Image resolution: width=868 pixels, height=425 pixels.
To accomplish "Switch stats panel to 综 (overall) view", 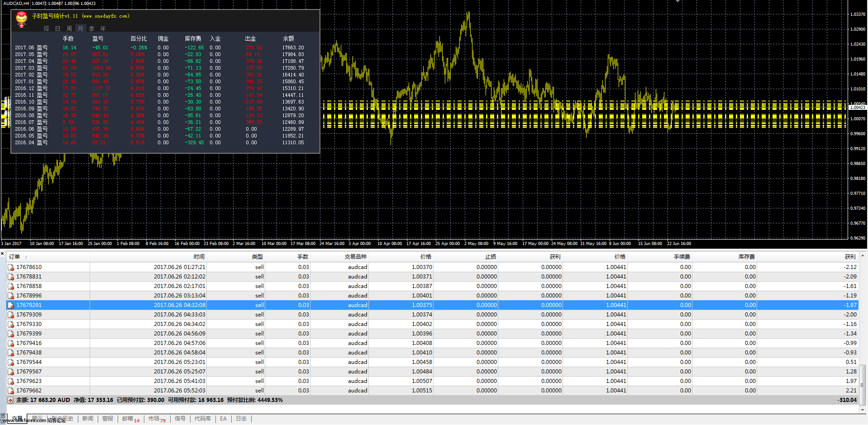I will click(46, 28).
